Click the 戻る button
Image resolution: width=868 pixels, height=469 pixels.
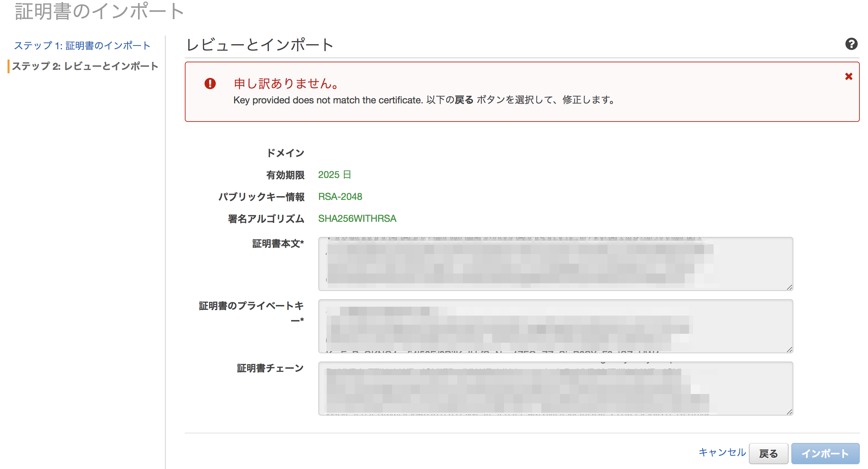[768, 454]
